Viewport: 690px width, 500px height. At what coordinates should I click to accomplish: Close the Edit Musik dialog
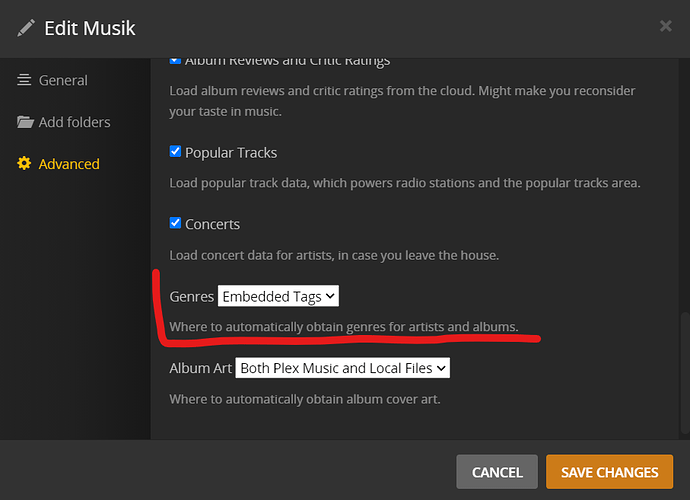coord(666,26)
